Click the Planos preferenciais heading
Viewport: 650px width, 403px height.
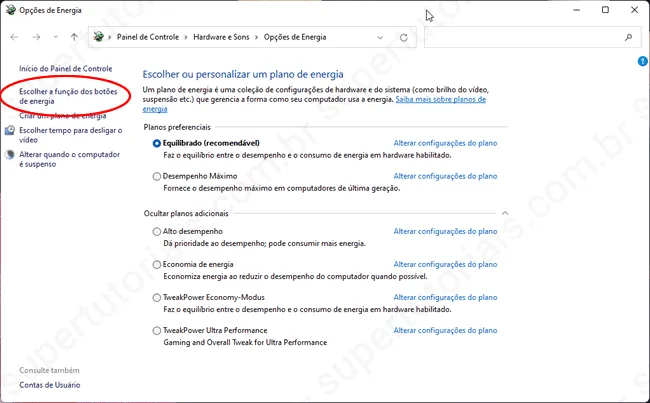177,127
